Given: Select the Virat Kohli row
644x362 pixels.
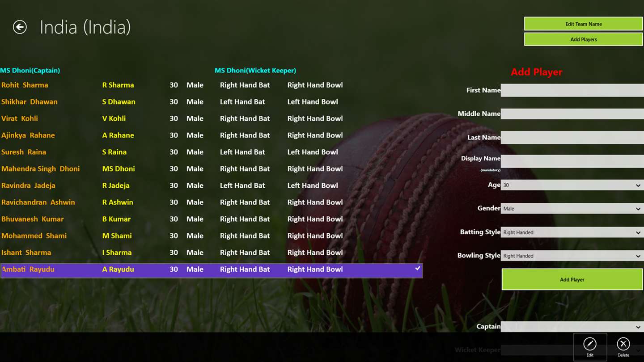Looking at the screenshot, I should point(212,118).
